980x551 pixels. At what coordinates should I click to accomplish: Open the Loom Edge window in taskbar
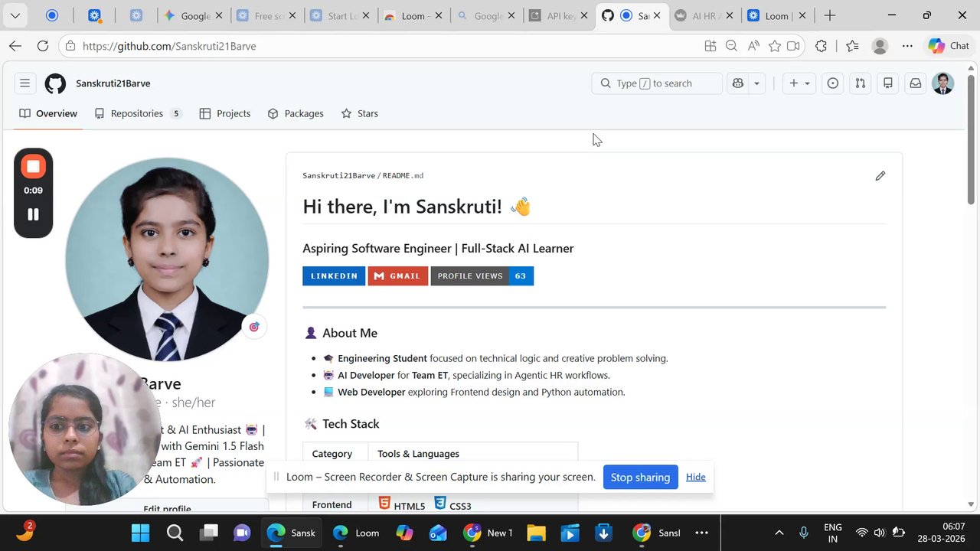356,533
